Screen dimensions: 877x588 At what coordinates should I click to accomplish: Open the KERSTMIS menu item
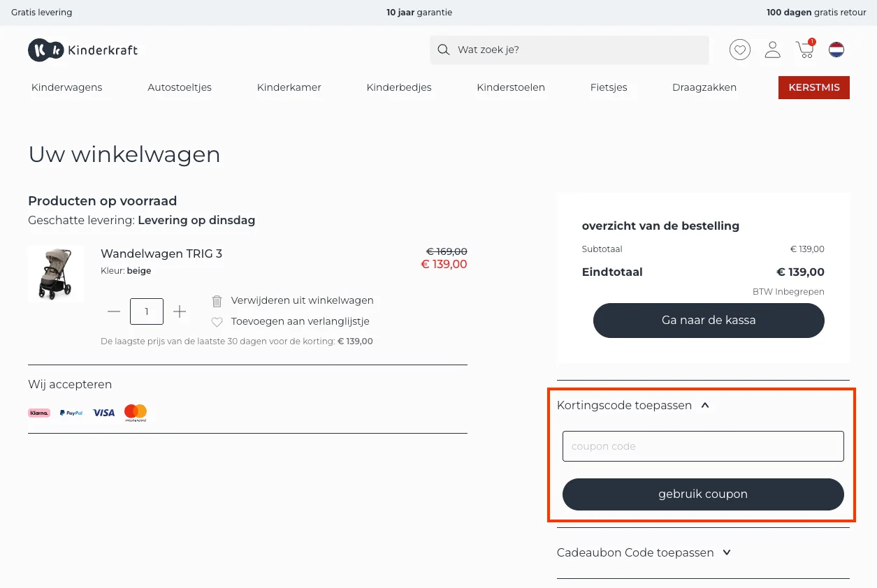813,87
